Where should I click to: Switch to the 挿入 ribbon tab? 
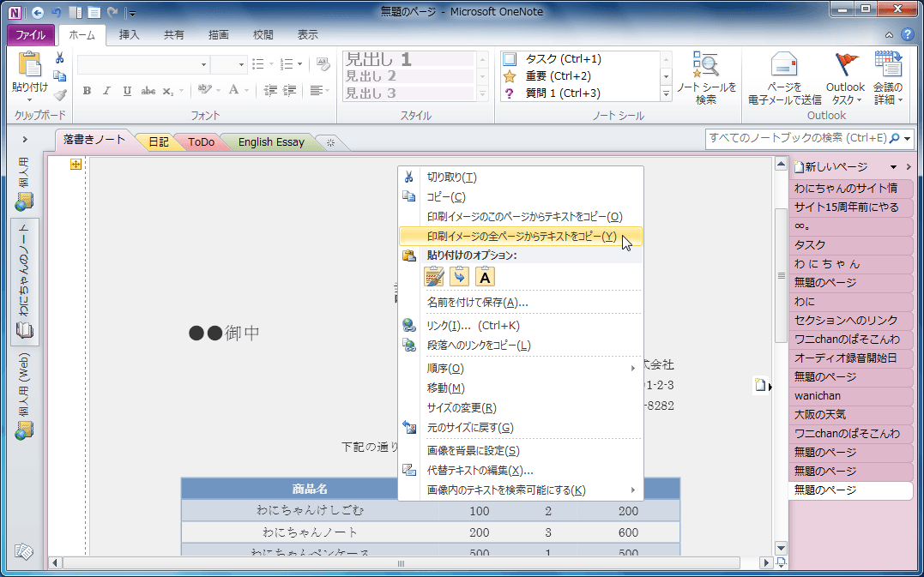tap(129, 35)
